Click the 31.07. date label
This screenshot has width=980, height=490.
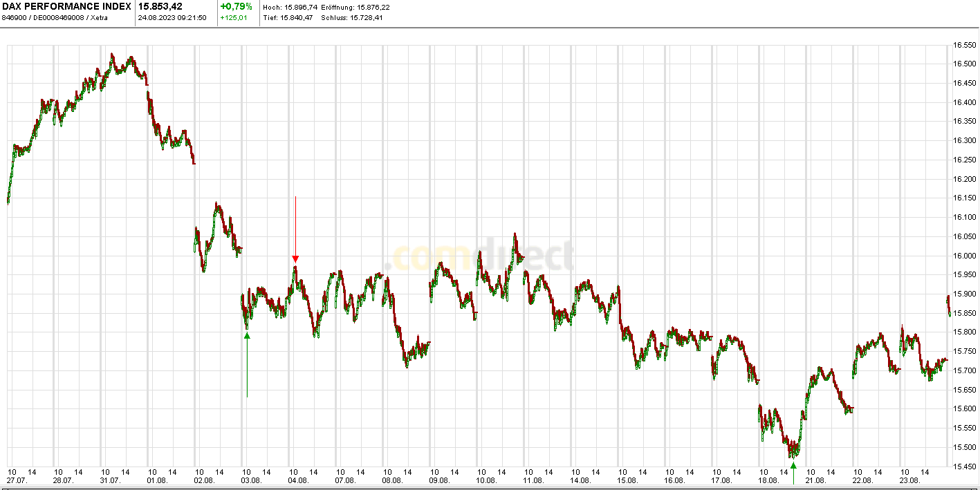110,480
